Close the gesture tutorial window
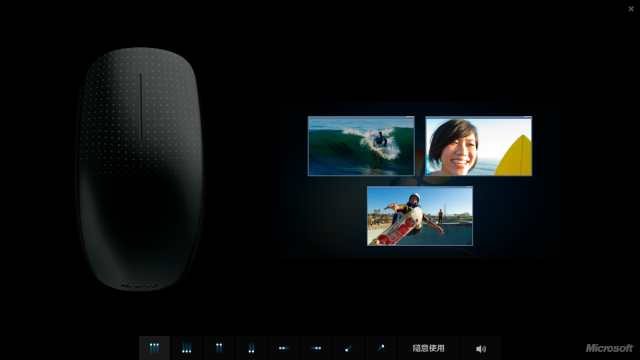This screenshot has width=640, height=360. coord(631,9)
